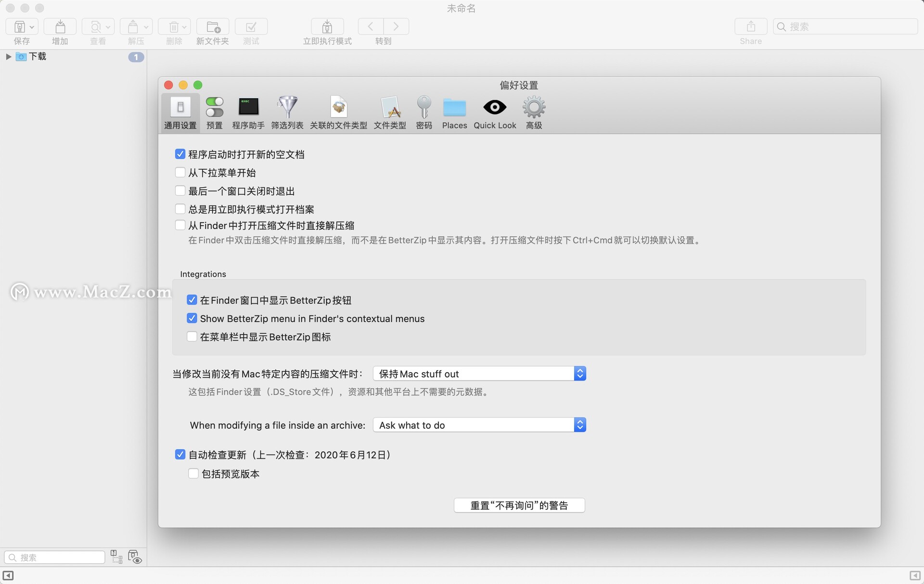Open 预置 presets pane
This screenshot has height=584, width=924.
coord(215,112)
